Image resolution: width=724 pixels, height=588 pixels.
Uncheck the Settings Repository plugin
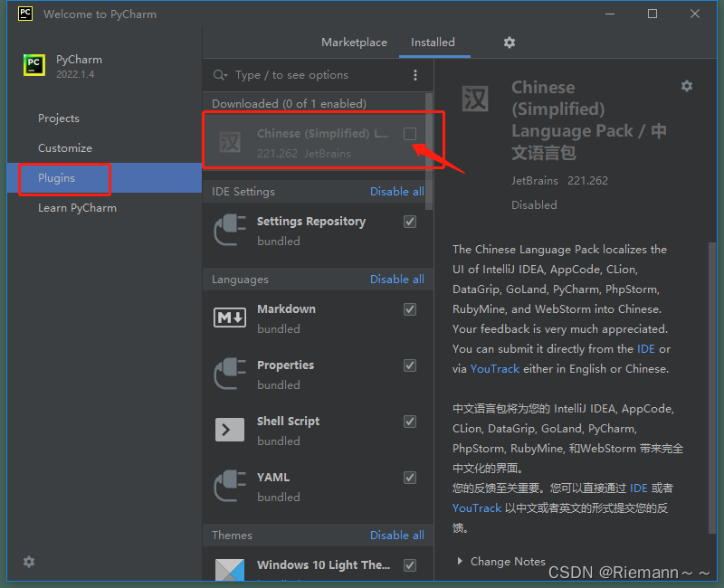click(410, 222)
